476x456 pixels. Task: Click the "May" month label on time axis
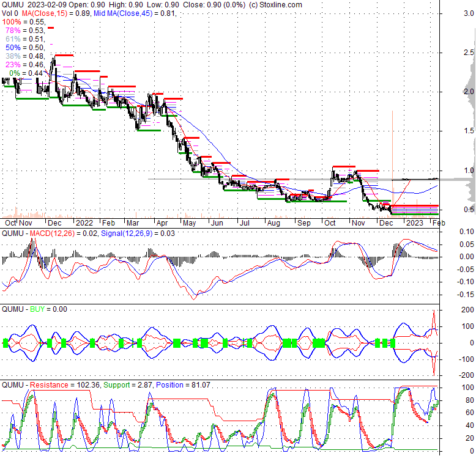tap(189, 223)
